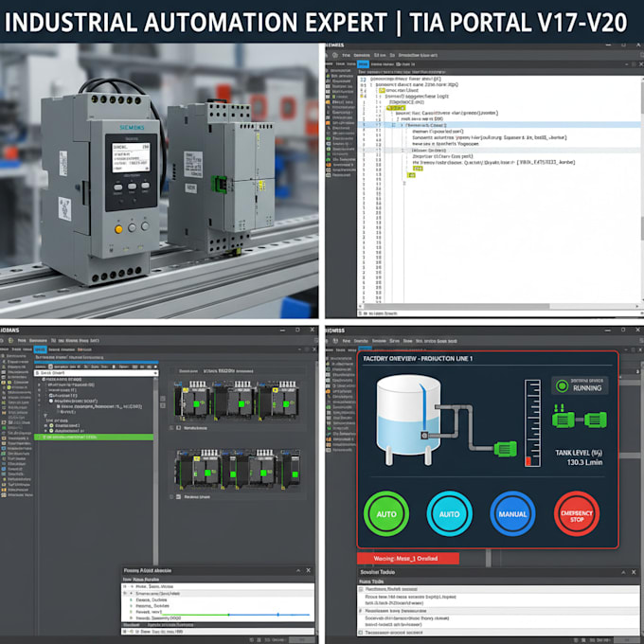Click the yellow button on Siemens module photo
The width and height of the screenshot is (644, 644).
(118, 229)
